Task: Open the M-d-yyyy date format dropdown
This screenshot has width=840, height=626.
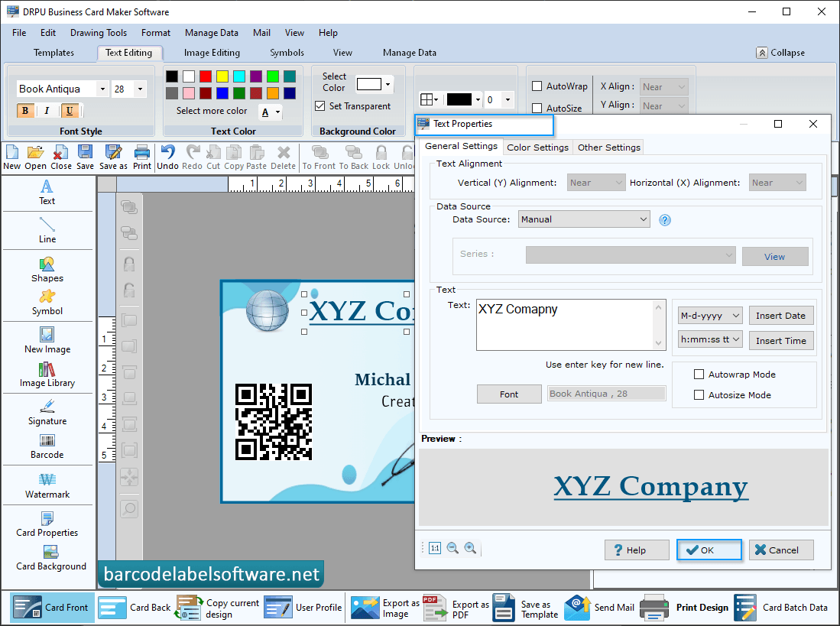Action: coord(710,316)
